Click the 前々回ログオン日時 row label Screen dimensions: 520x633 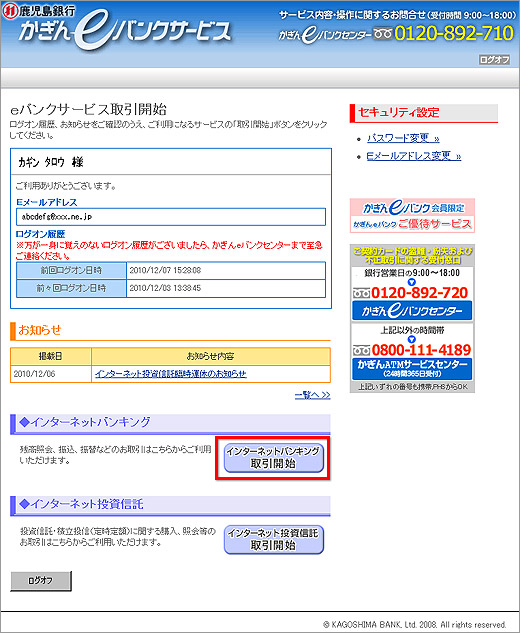(x=71, y=288)
